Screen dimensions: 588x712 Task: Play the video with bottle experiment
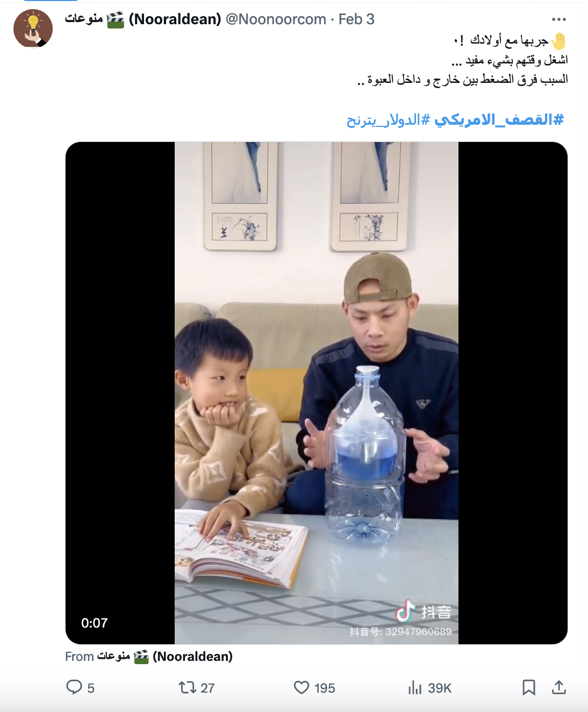(x=317, y=393)
